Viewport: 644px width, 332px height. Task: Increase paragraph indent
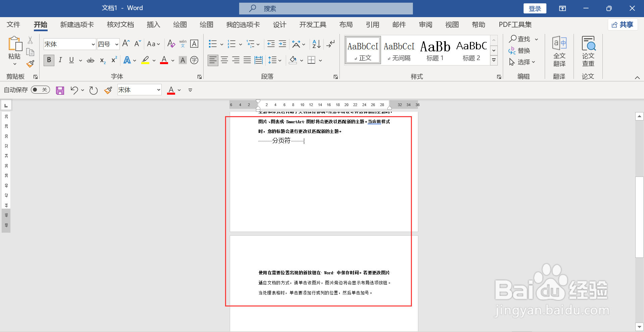(x=282, y=44)
